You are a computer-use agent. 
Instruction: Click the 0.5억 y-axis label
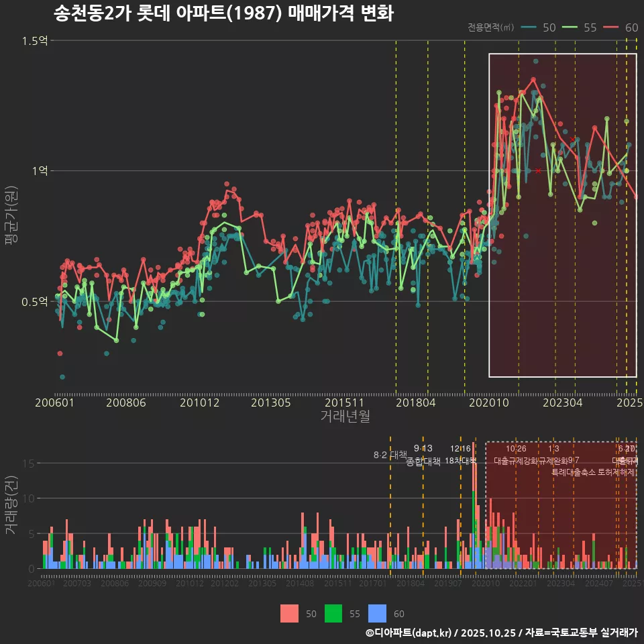tap(34, 301)
